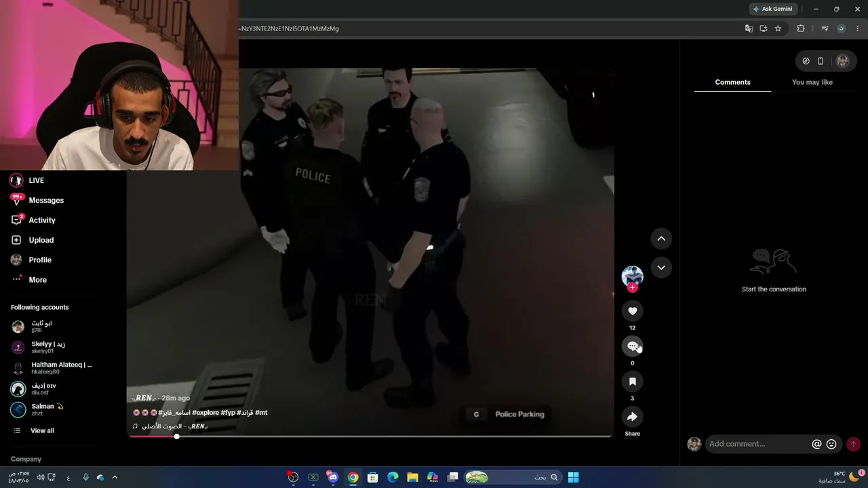The height and width of the screenshot is (488, 868).
Task: Save the video with the bookmark icon
Action: point(632,382)
